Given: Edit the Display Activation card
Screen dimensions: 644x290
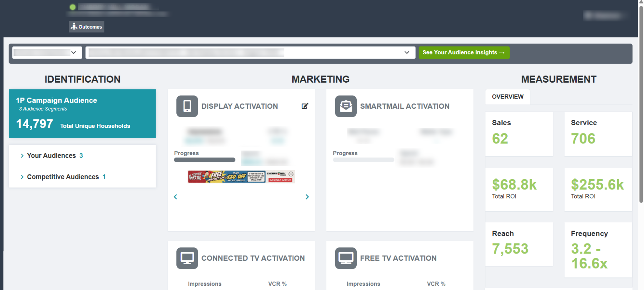Looking at the screenshot, I should 305,106.
